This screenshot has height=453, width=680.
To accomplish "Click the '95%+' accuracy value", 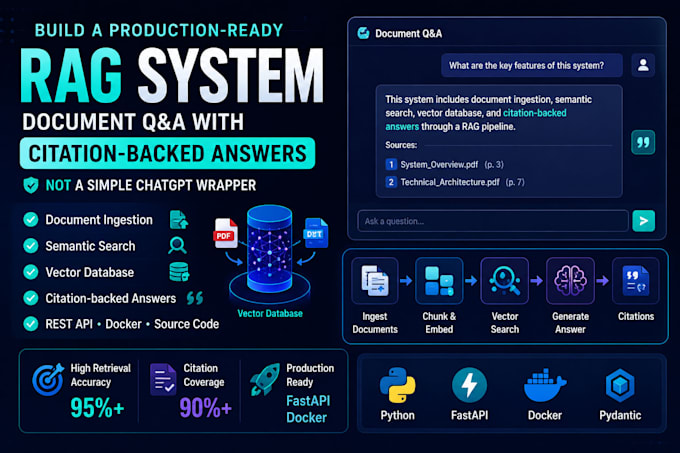I will coord(97,408).
